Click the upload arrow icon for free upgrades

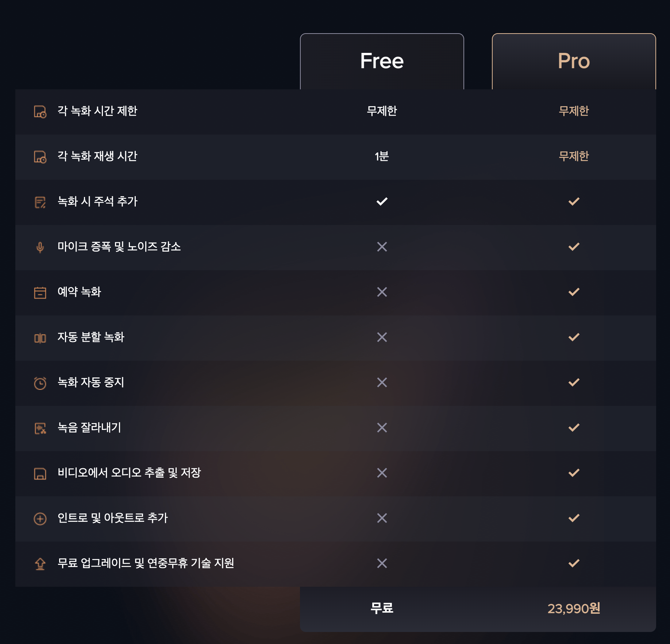coord(40,564)
